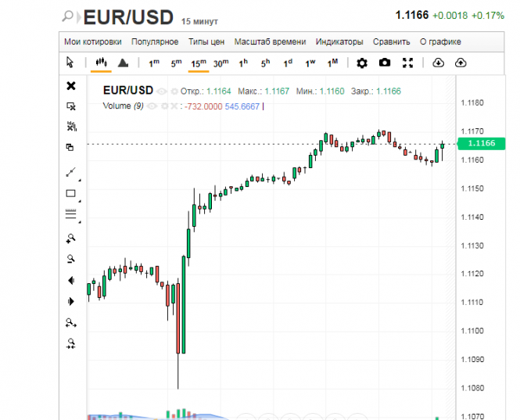
Task: Select the rectangle shape tool
Action: (x=70, y=193)
